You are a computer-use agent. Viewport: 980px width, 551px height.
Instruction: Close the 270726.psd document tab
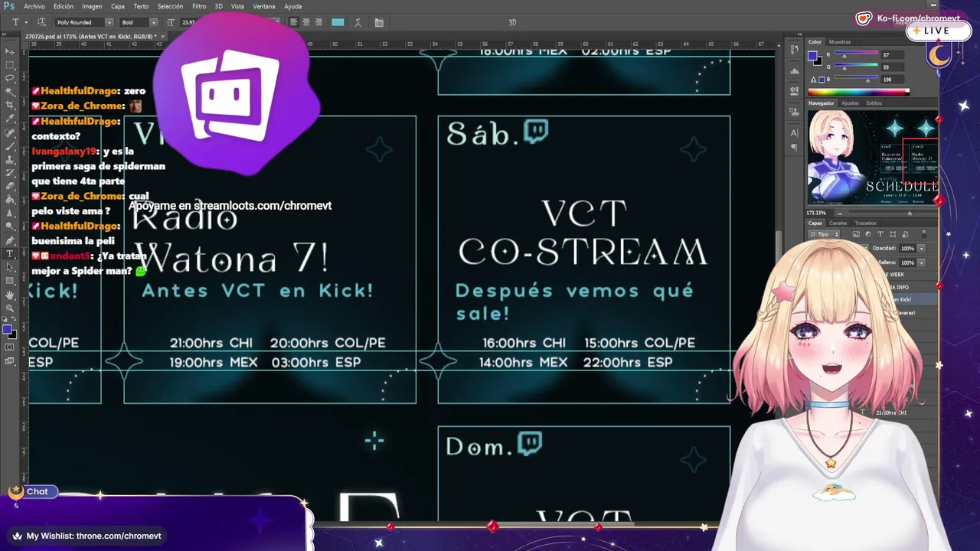point(163,36)
